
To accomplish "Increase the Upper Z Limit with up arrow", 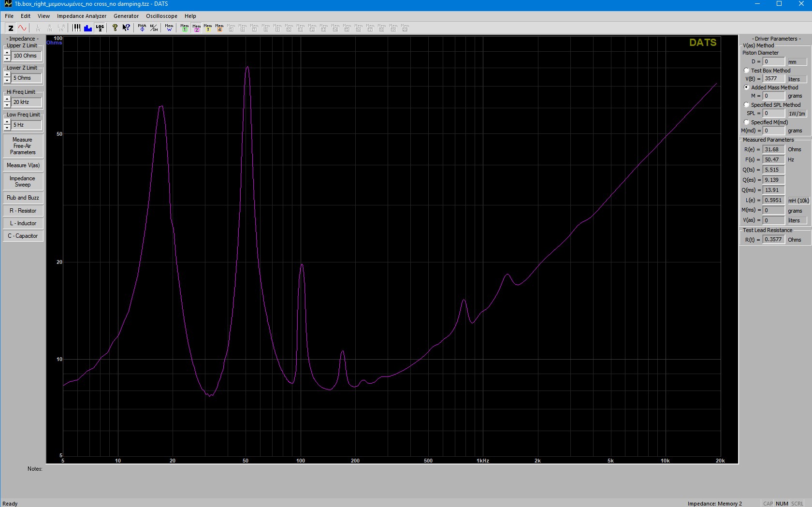I will tap(7, 53).
